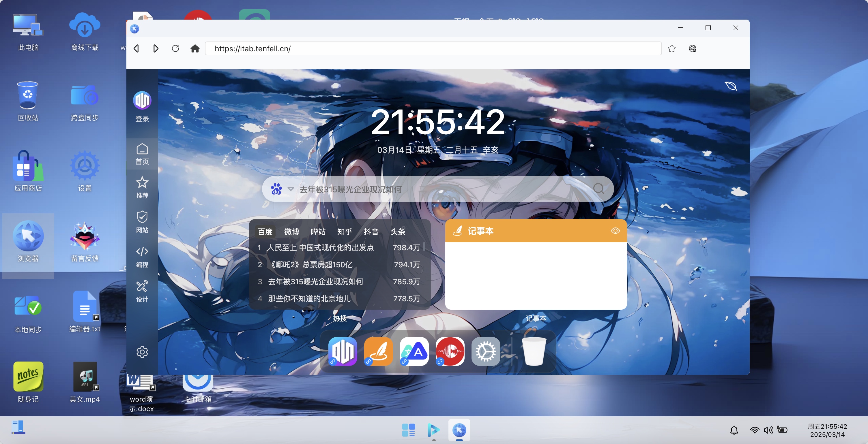Switch to the 哔站 hot search tab
This screenshot has width=868, height=444.
318,232
